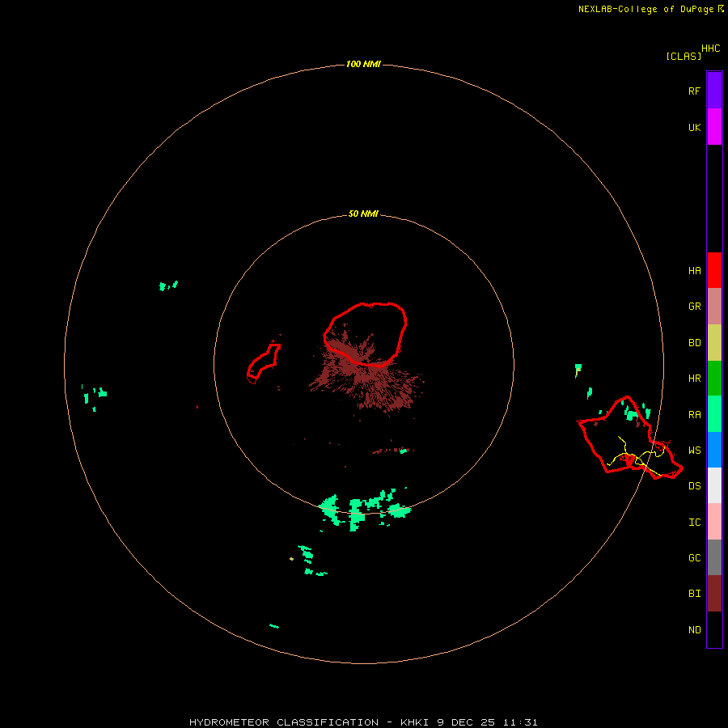This screenshot has height=728, width=728.
Task: Click the HYDROMETEOR CLASSIFICATION KHKI title text
Action: (x=363, y=722)
